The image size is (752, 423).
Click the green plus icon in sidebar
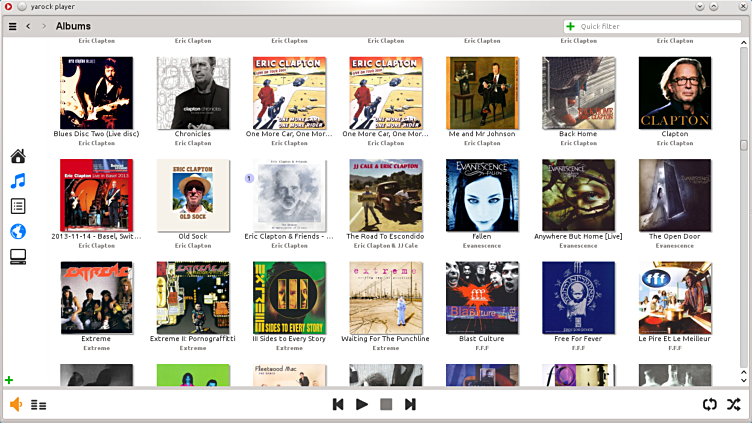point(10,380)
